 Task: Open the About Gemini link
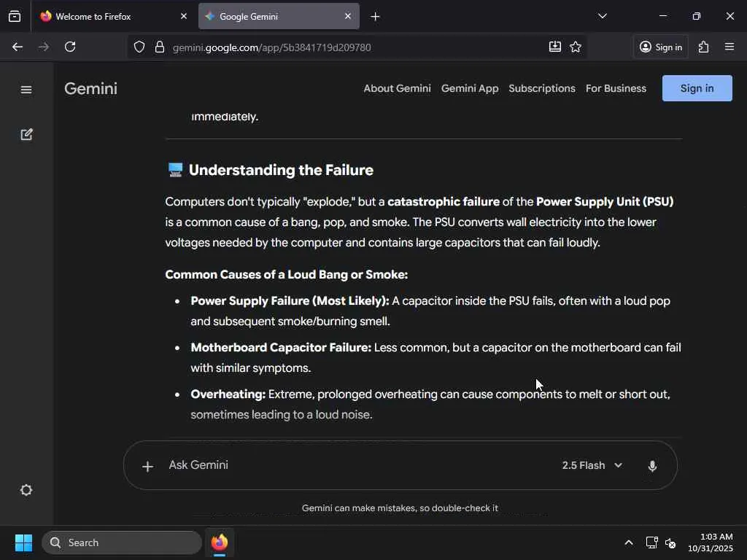coord(397,88)
